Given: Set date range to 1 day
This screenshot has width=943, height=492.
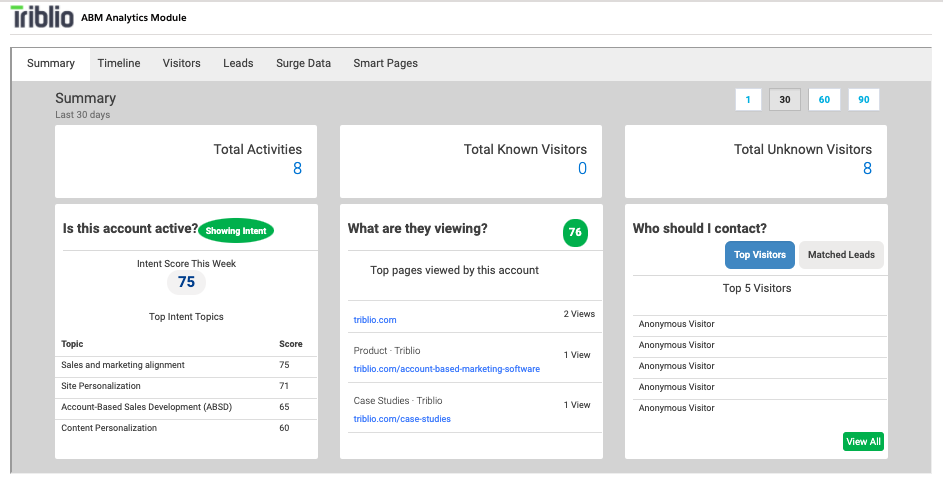Looking at the screenshot, I should pos(748,100).
